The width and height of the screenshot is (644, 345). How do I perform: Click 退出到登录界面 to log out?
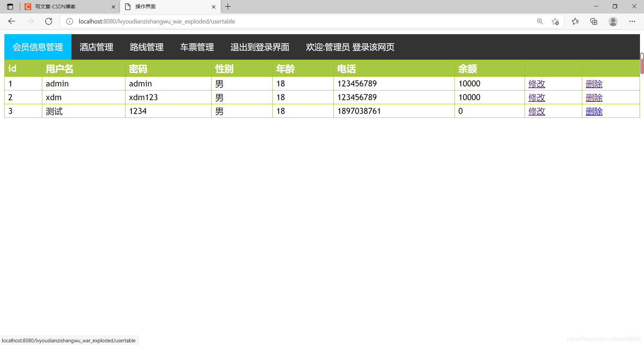pyautogui.click(x=260, y=47)
